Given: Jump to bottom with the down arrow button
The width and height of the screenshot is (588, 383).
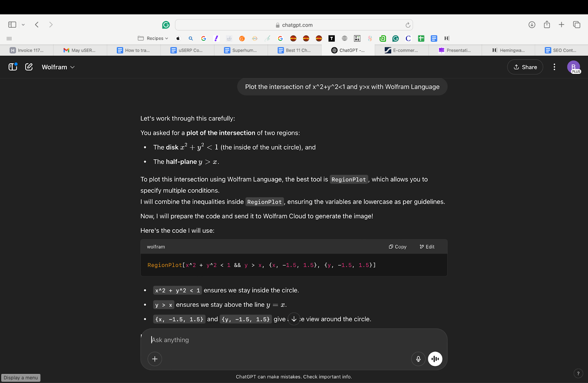Looking at the screenshot, I should 294,319.
